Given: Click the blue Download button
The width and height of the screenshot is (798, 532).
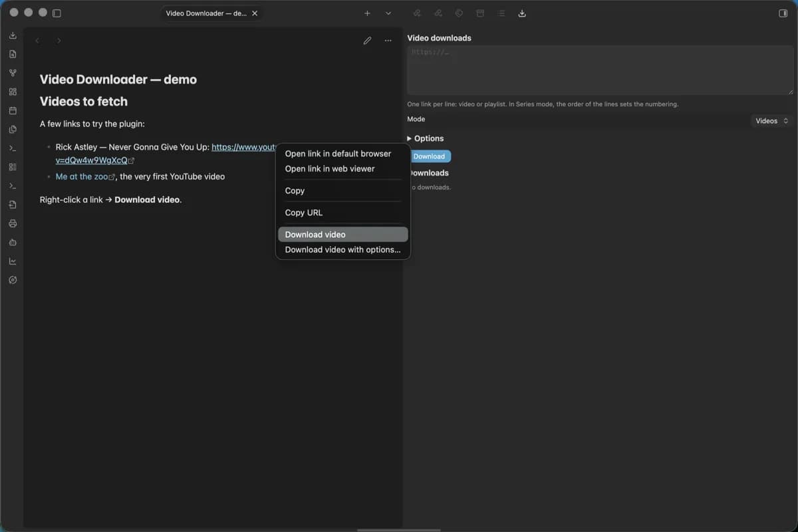Looking at the screenshot, I should (x=429, y=156).
